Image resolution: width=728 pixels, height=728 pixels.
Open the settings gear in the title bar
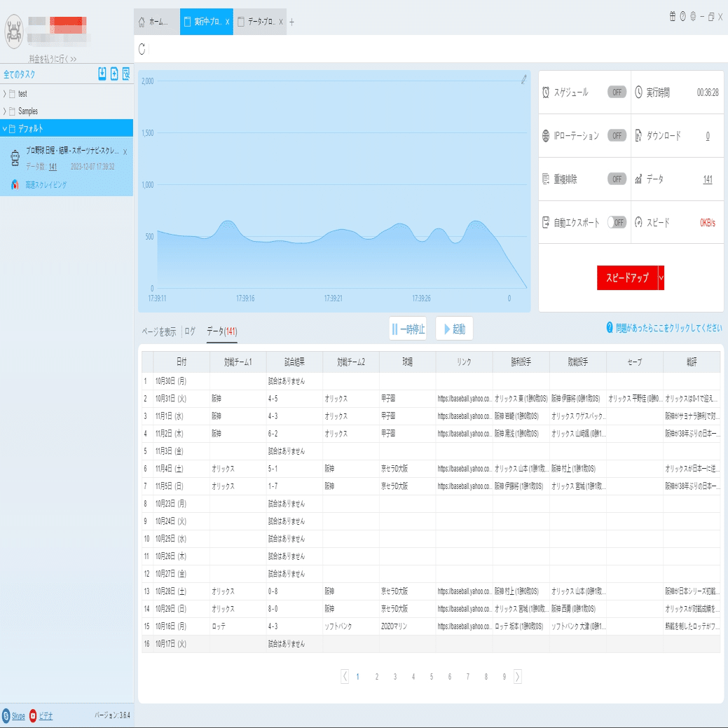(693, 17)
